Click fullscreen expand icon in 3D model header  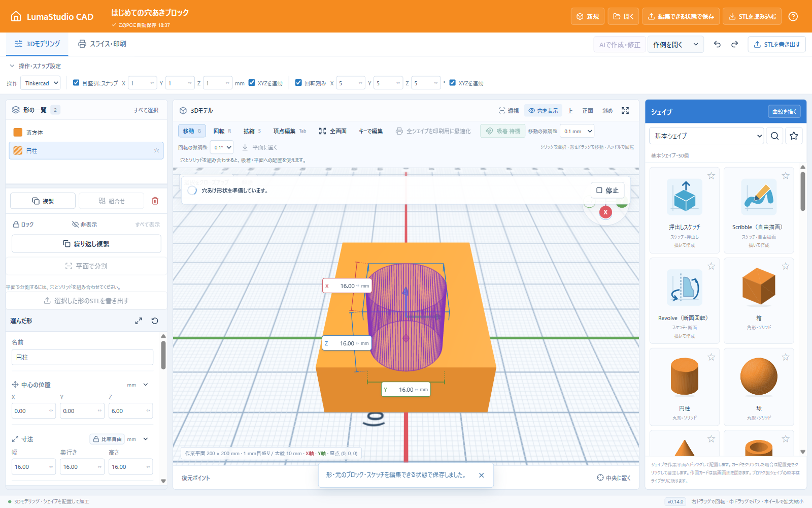tap(625, 110)
